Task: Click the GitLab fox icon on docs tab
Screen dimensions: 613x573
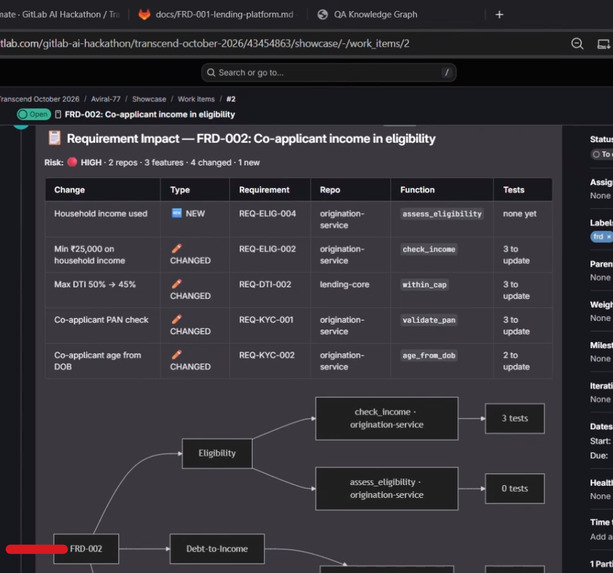Action: tap(144, 14)
